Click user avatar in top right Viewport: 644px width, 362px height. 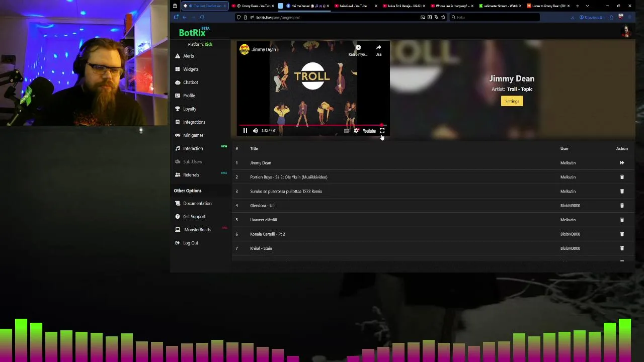tap(626, 32)
